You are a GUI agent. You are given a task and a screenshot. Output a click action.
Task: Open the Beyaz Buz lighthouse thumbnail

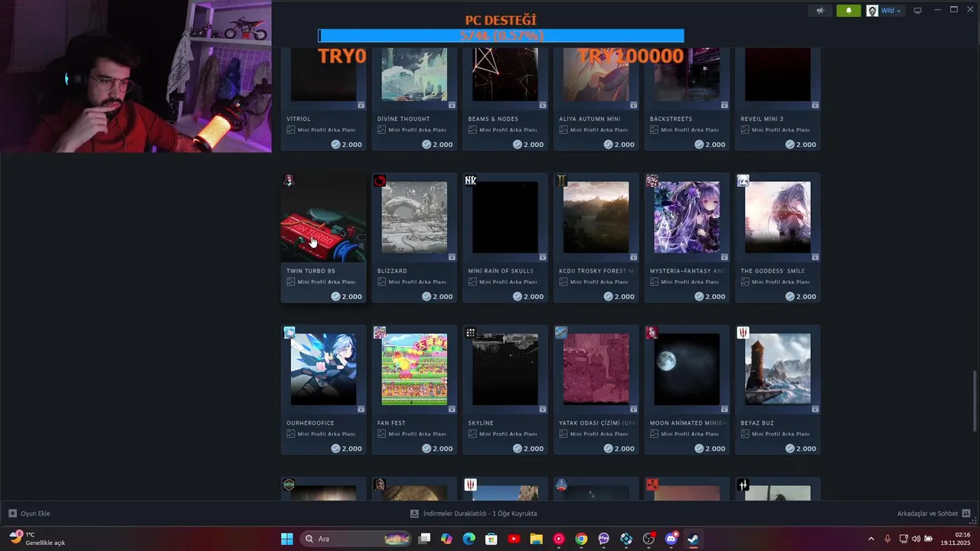point(778,369)
